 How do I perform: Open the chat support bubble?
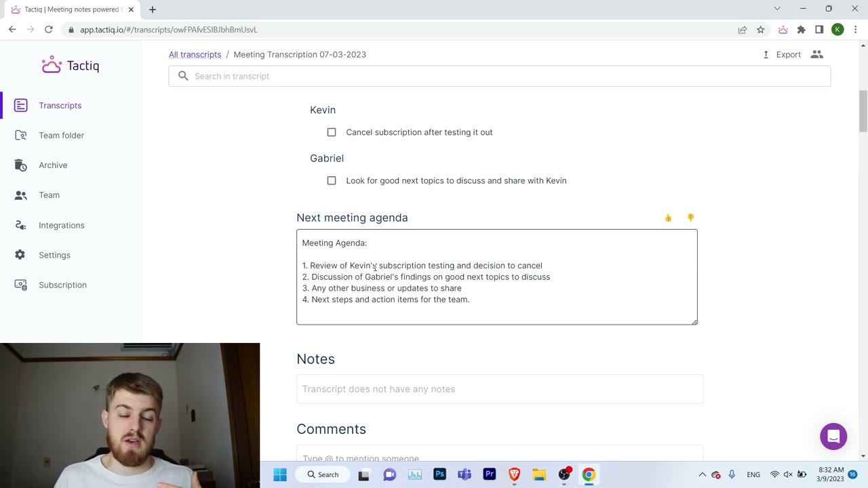833,436
